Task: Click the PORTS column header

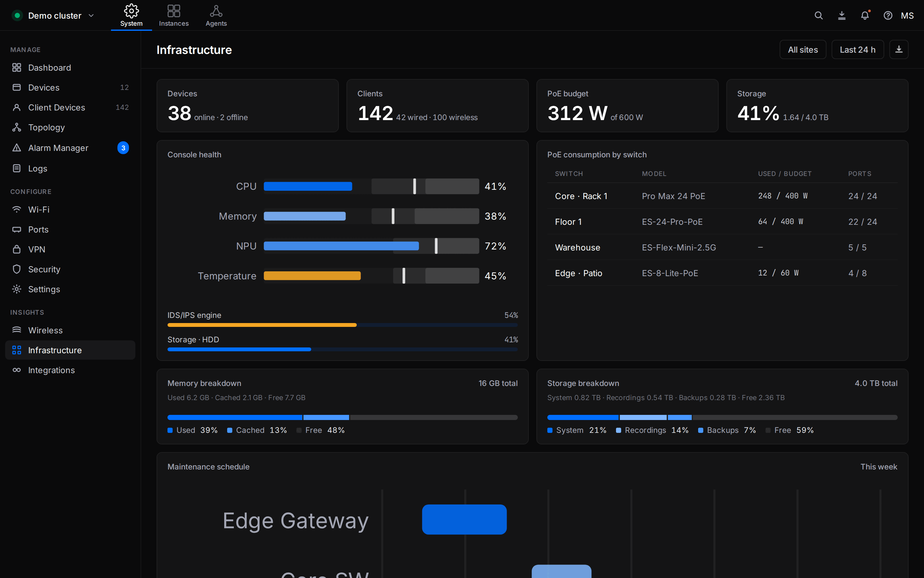Action: pyautogui.click(x=860, y=173)
